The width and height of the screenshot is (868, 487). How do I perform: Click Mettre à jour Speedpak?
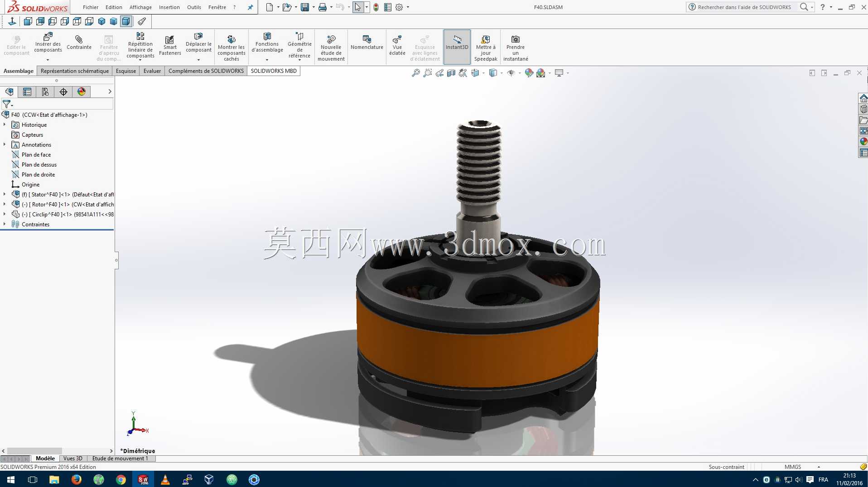tap(486, 48)
